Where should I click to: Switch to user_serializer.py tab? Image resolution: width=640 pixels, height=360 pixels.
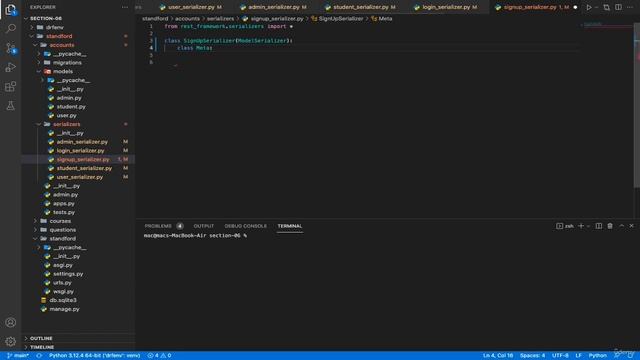191,7
